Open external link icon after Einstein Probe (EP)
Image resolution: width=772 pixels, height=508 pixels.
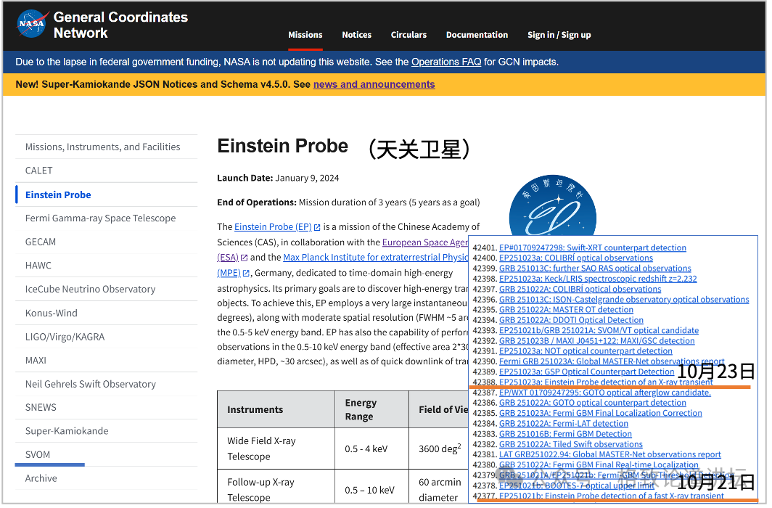coord(318,228)
